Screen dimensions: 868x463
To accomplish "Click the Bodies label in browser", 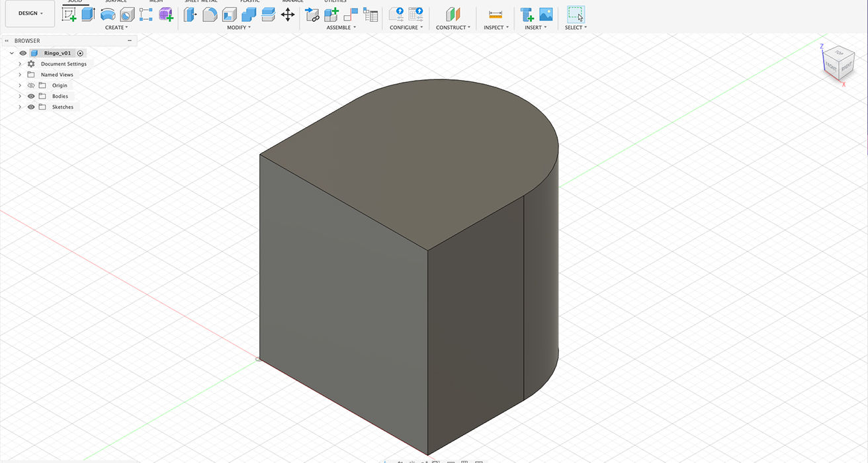I will [60, 96].
